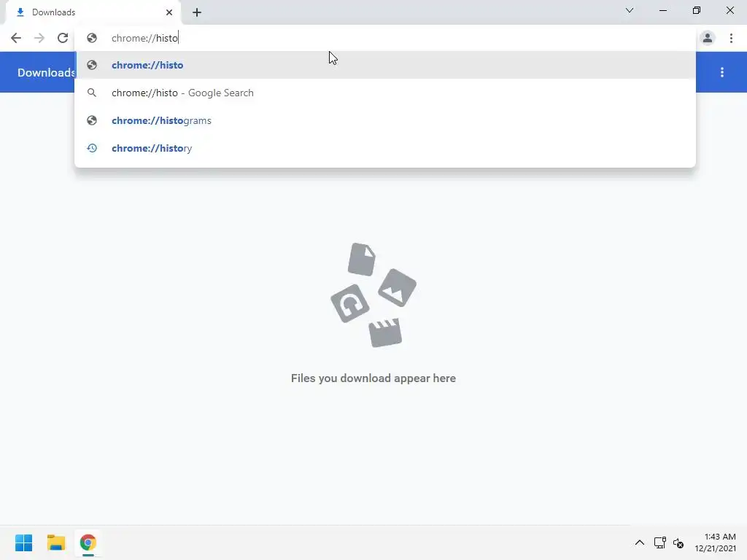The width and height of the screenshot is (747, 560).
Task: Restore down the Chrome window
Action: click(x=697, y=10)
